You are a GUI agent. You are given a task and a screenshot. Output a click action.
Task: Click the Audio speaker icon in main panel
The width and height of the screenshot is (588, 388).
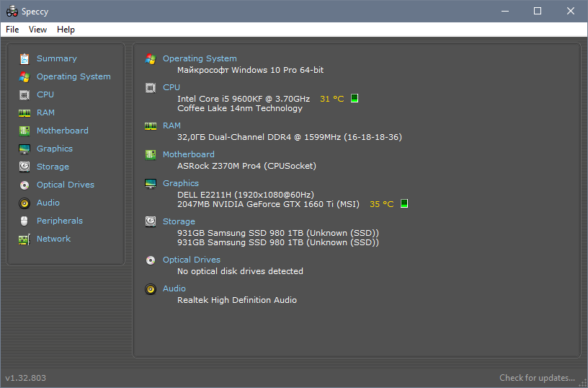151,289
